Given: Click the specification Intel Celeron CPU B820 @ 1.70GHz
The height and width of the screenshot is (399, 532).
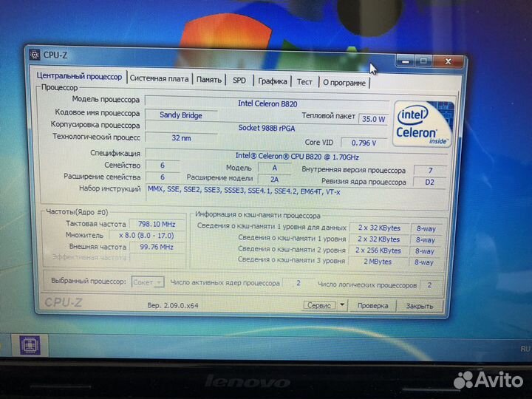Looking at the screenshot, I should 297,156.
